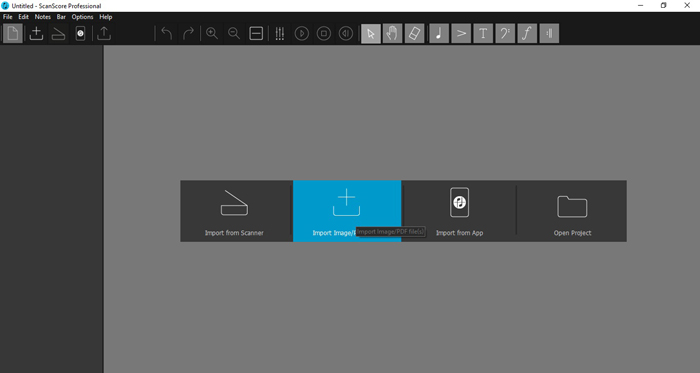Click the Import file toolbar icon
Image resolution: width=700 pixels, height=373 pixels.
coord(36,33)
